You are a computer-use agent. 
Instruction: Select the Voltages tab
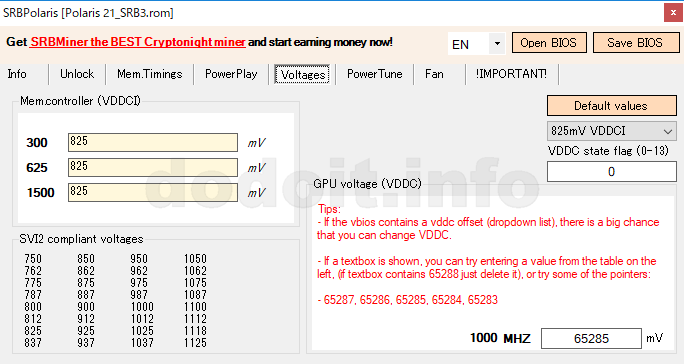click(303, 74)
